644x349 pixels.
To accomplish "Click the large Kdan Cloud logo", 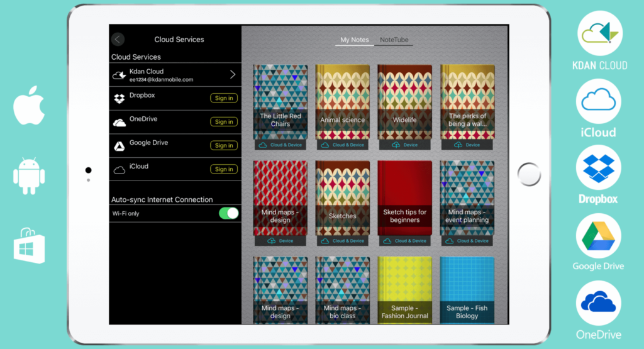I will tap(599, 33).
